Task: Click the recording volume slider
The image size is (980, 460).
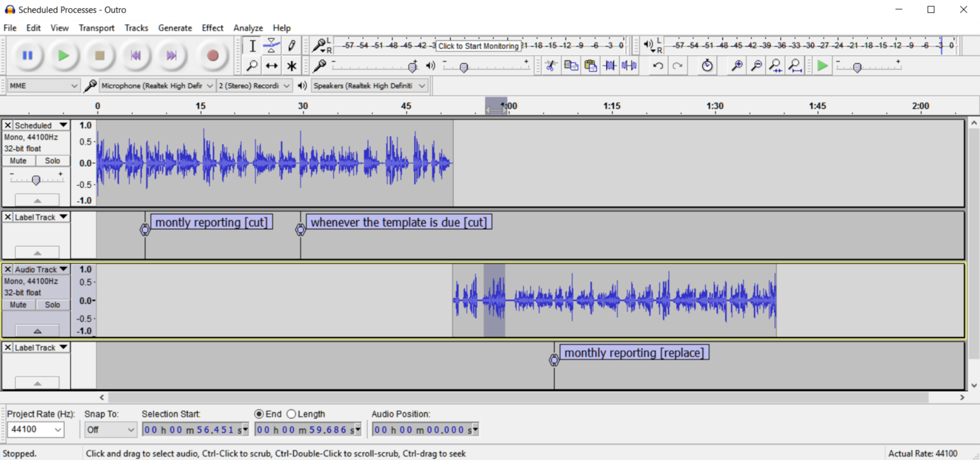Action: (374, 66)
